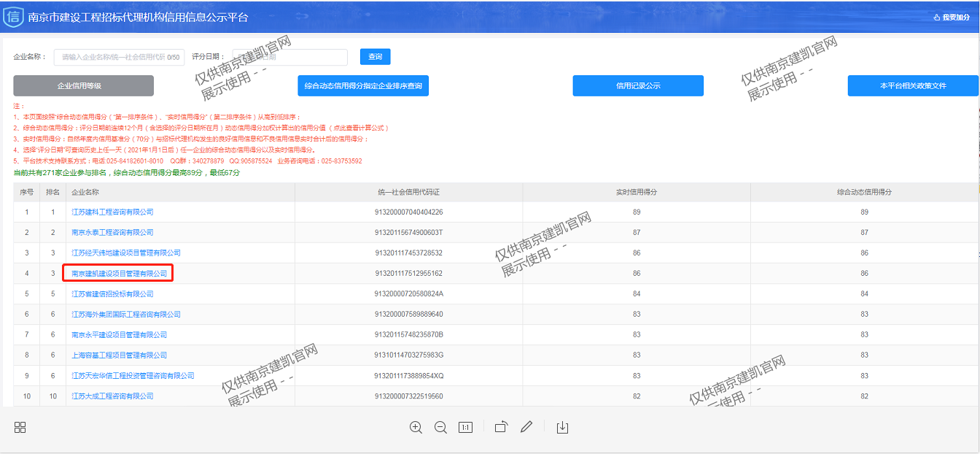980x454 pixels.
Task: Open 综合动态信用得分指定企业排序查询
Action: tap(363, 85)
